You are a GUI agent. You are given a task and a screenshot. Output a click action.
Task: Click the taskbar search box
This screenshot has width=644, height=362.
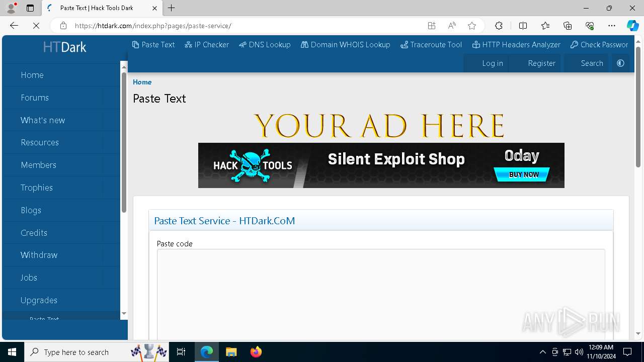click(97, 352)
